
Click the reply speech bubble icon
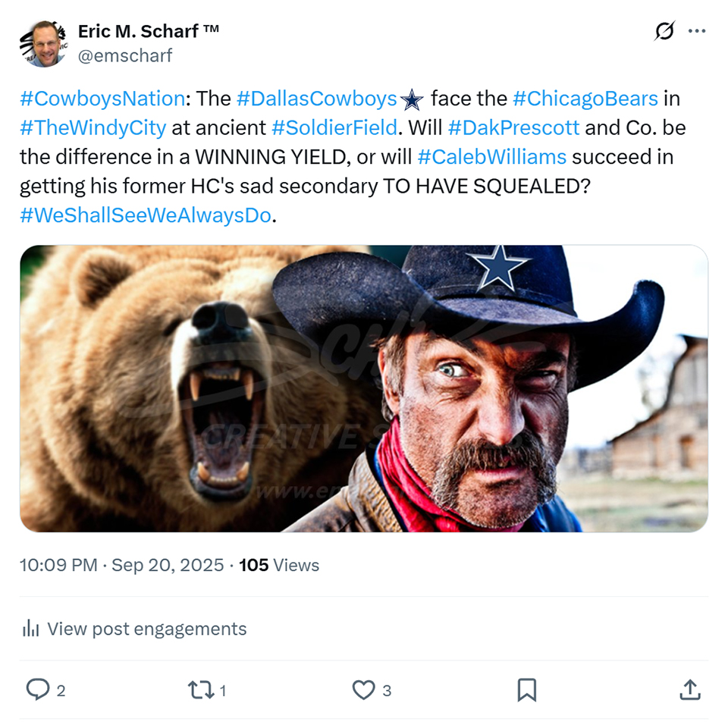[x=37, y=689]
